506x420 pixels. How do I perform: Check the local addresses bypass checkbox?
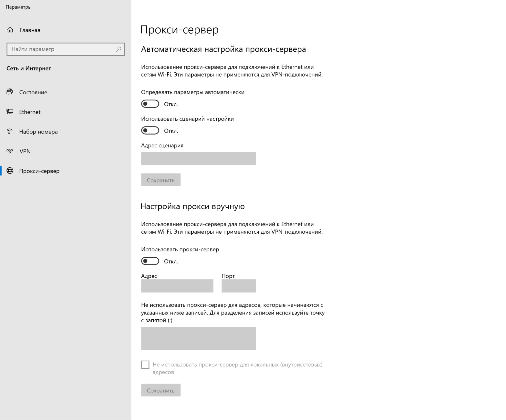point(145,365)
